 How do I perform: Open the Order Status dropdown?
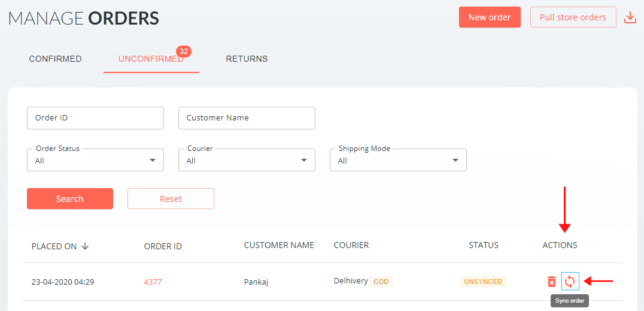(x=95, y=160)
